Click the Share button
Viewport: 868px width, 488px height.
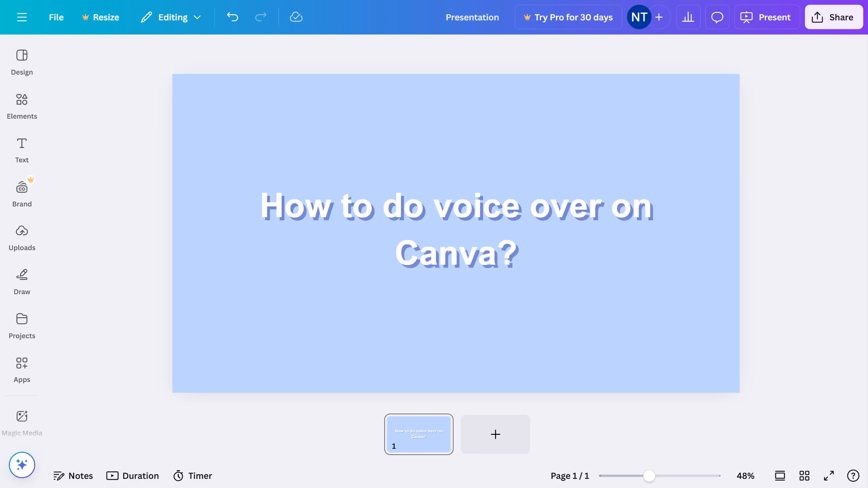pyautogui.click(x=833, y=17)
